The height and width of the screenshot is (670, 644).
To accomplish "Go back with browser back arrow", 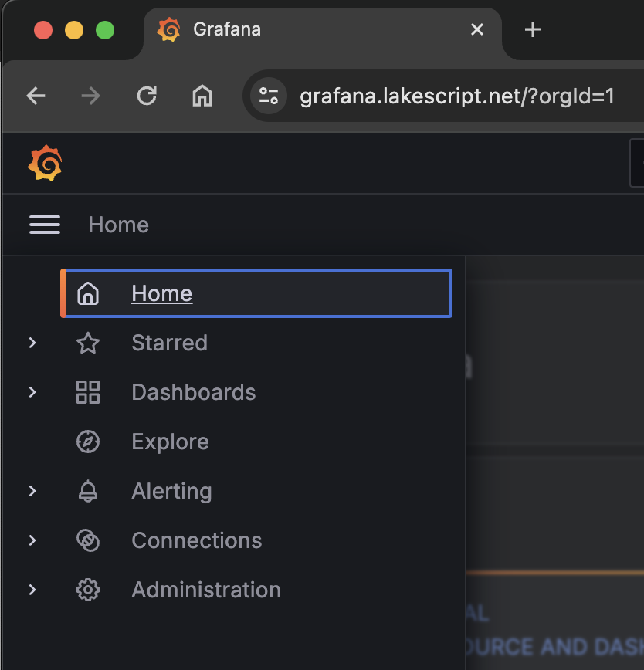I will tap(36, 96).
